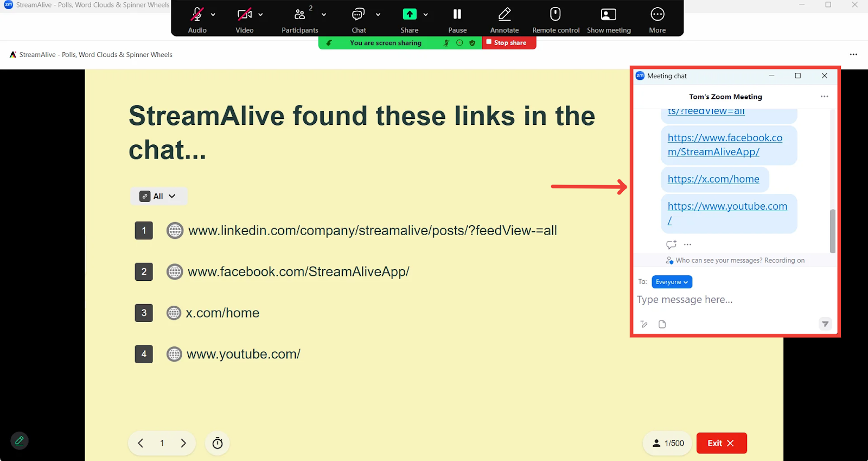Open the Meeting chat three-dot menu
This screenshot has width=868, height=461.
[825, 97]
